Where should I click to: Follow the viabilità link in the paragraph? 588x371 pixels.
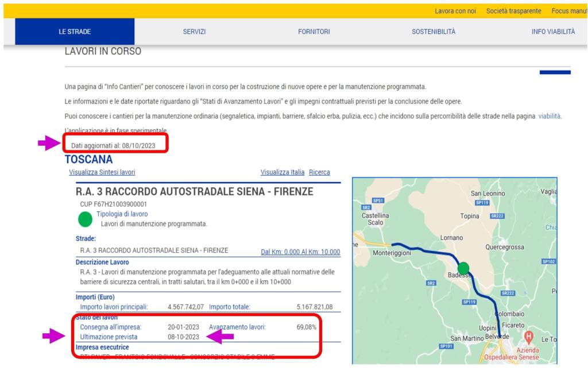point(549,116)
